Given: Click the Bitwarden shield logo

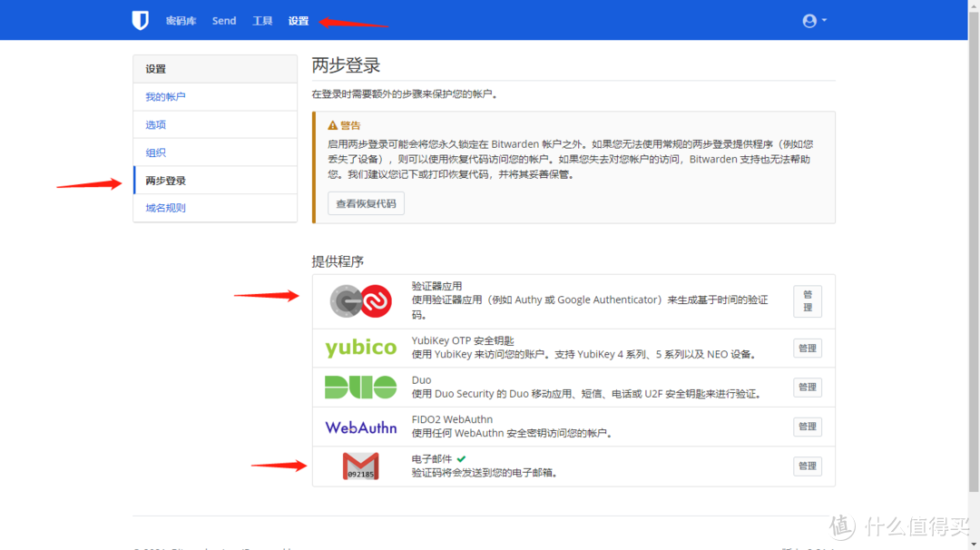Looking at the screenshot, I should coord(140,21).
